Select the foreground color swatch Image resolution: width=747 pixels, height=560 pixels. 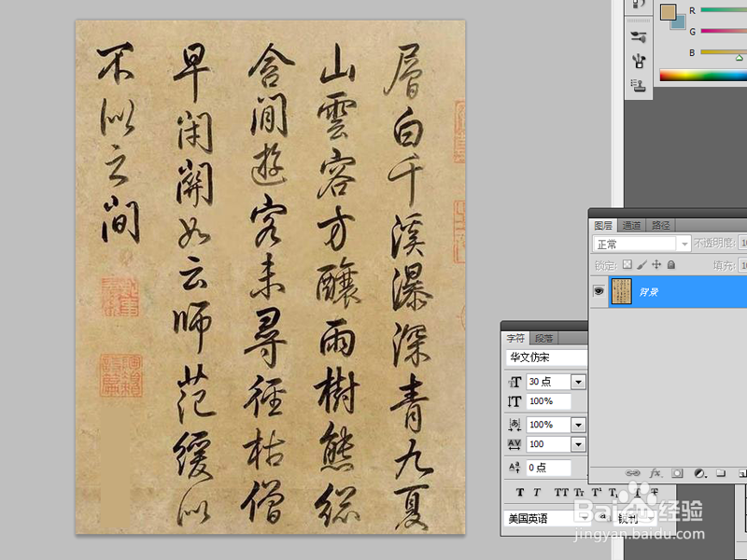click(x=667, y=12)
